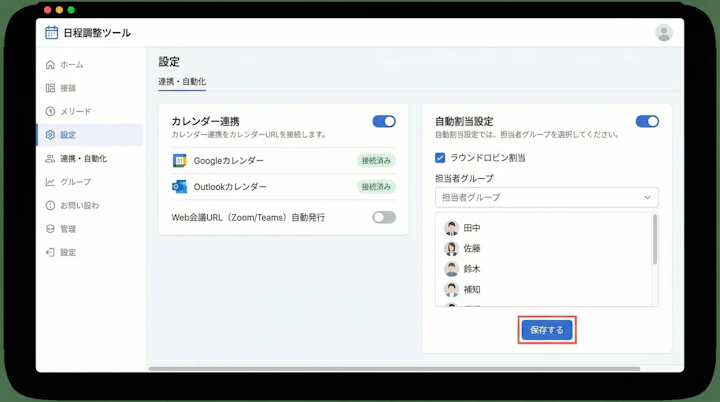
Task: Click the people icon beside 連携・自動化
Action: pyautogui.click(x=50, y=159)
